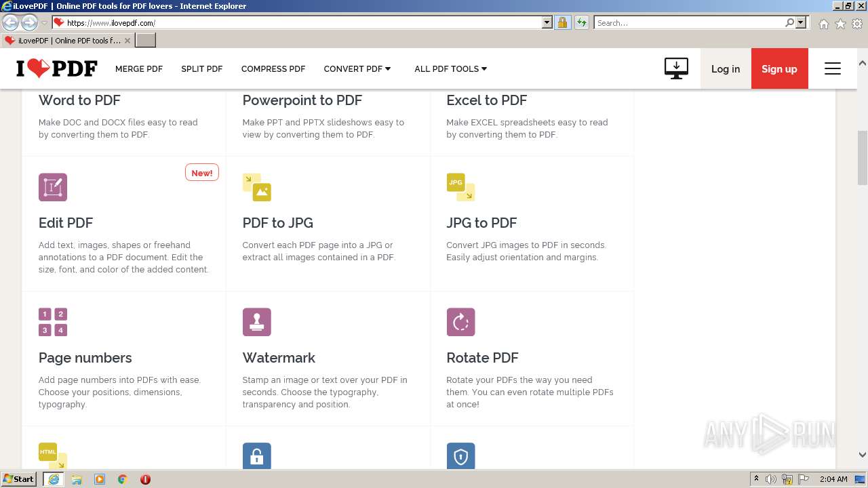Click the scrollbar up arrow
The height and width of the screenshot is (488, 868).
pyautogui.click(x=863, y=63)
